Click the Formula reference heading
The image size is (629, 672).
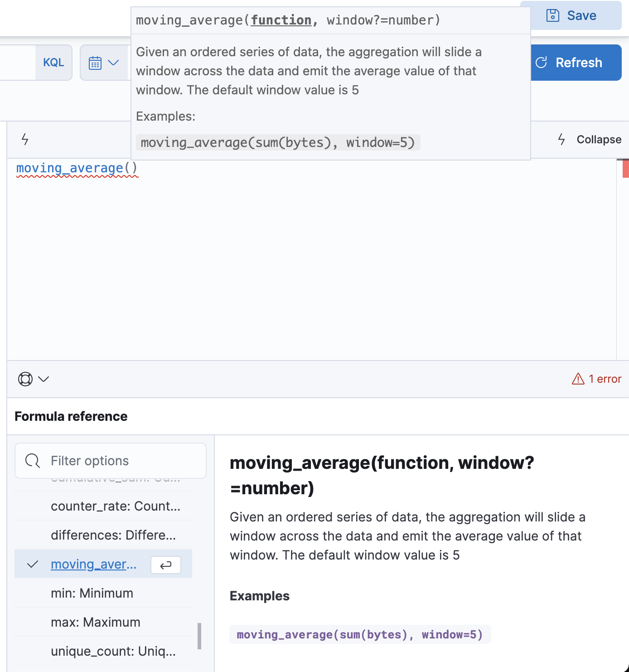tap(71, 416)
